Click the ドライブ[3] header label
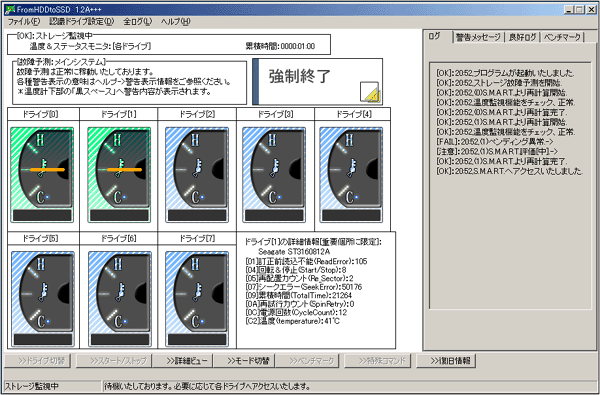Screen dimensions: 600x395 coord(275,114)
